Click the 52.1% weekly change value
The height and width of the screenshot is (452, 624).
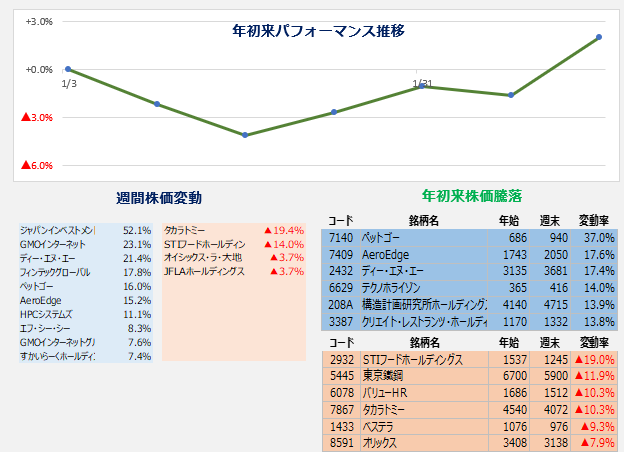[137, 230]
